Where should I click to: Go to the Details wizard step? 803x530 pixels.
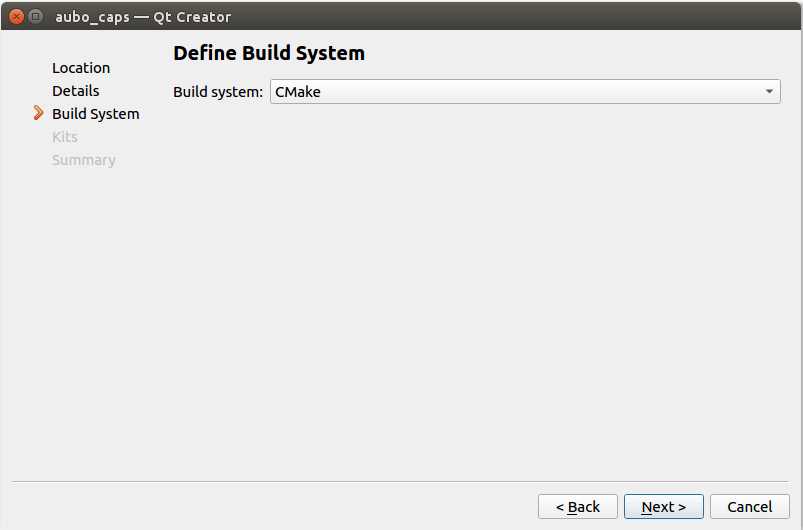76,91
